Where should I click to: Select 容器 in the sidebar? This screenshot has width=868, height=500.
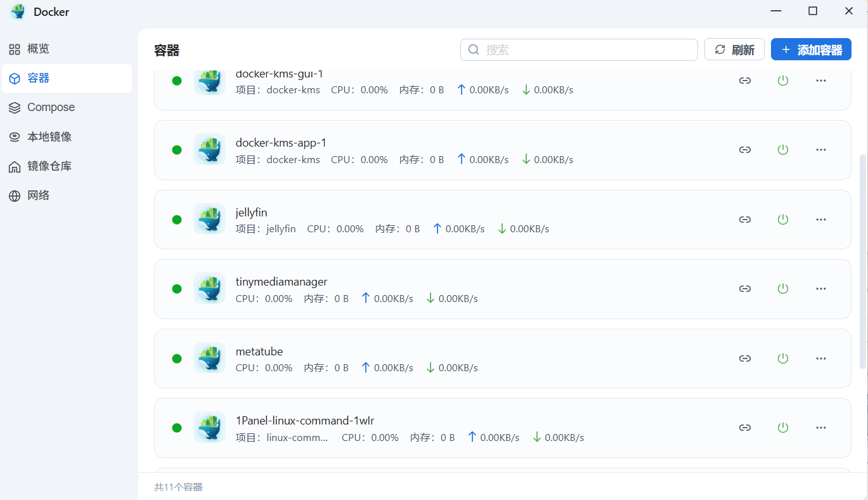point(67,78)
